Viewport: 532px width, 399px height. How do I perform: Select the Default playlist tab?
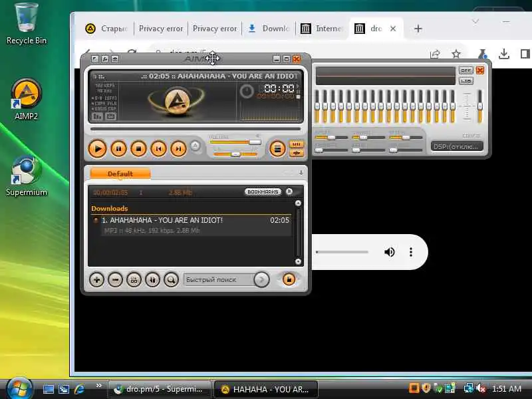pos(120,174)
